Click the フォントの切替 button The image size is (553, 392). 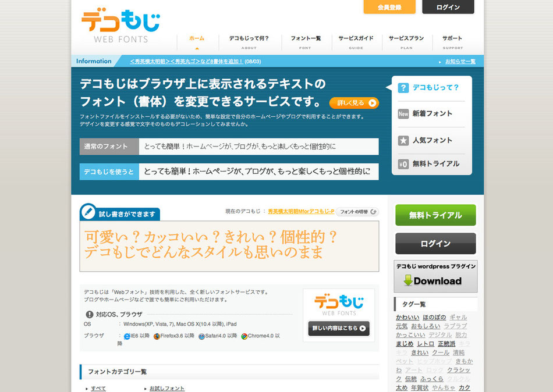pos(357,212)
